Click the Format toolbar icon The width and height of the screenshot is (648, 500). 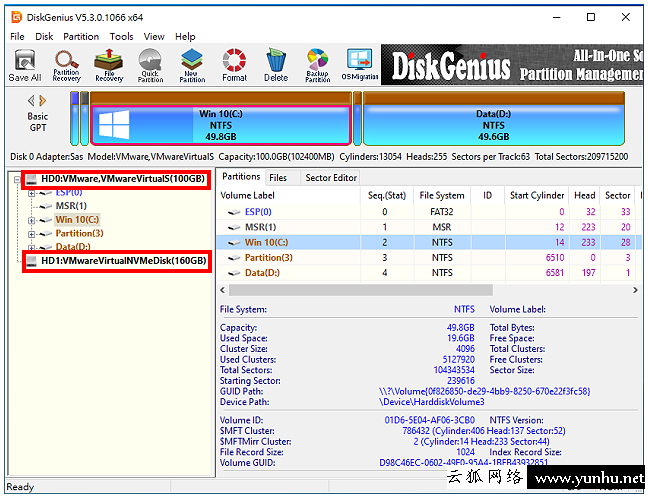point(234,65)
